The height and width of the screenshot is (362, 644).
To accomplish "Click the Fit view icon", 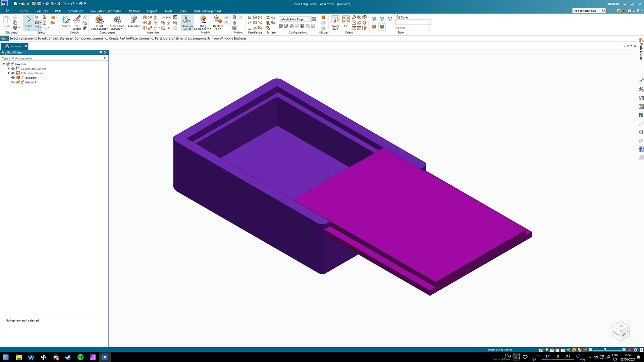I will 346,21.
